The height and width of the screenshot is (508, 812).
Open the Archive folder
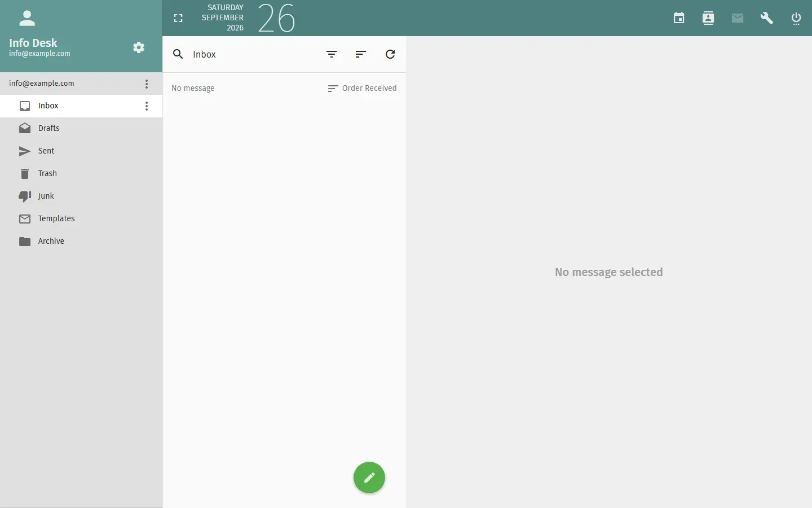click(81, 242)
